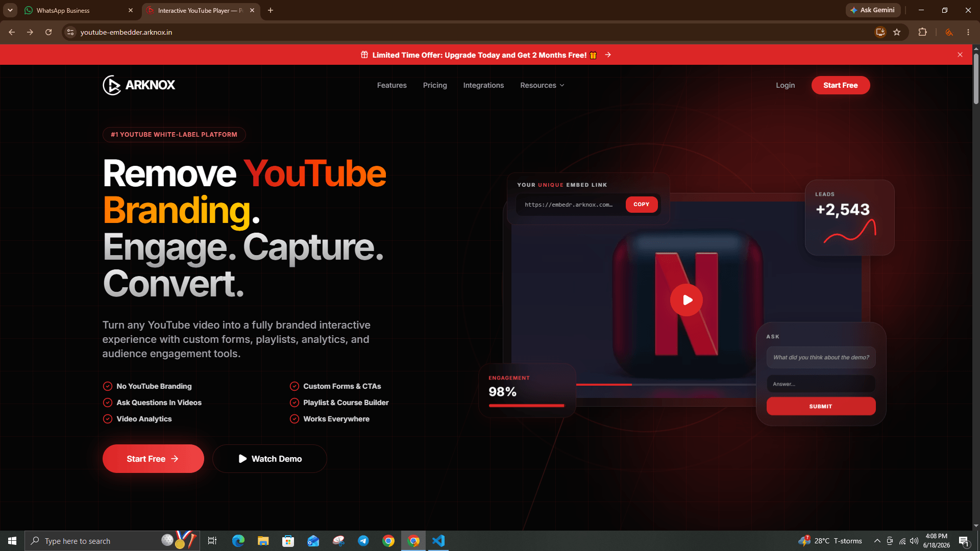Click the #1 YouTube White-Label Platform badge
The width and height of the screenshot is (980, 551).
click(x=174, y=135)
